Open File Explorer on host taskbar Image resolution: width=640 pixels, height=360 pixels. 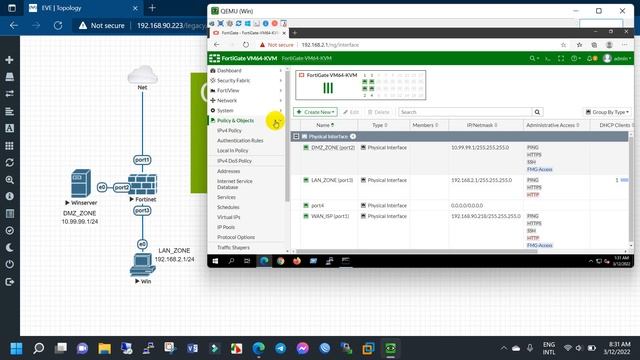tap(104, 348)
